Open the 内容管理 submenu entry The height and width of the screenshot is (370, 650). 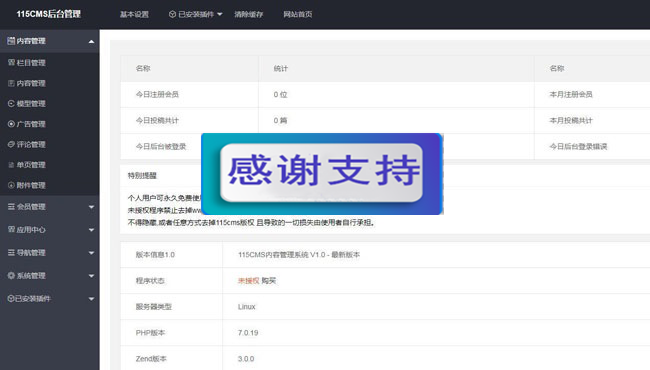click(31, 83)
